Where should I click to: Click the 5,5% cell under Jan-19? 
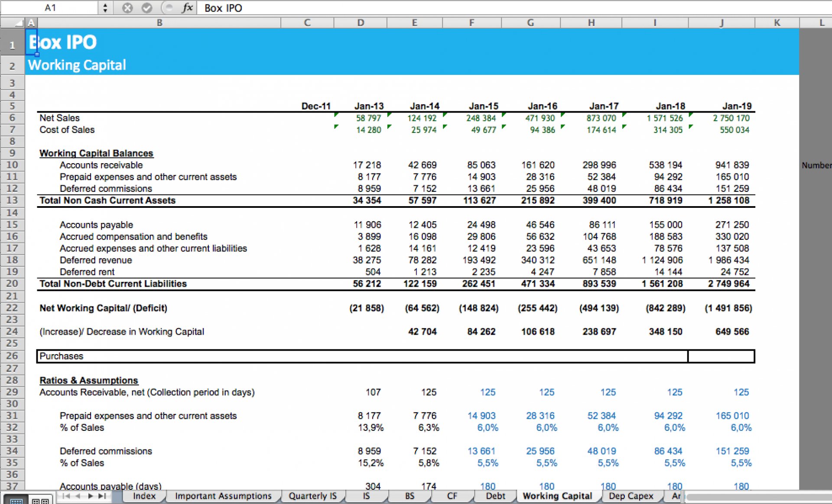click(x=741, y=463)
